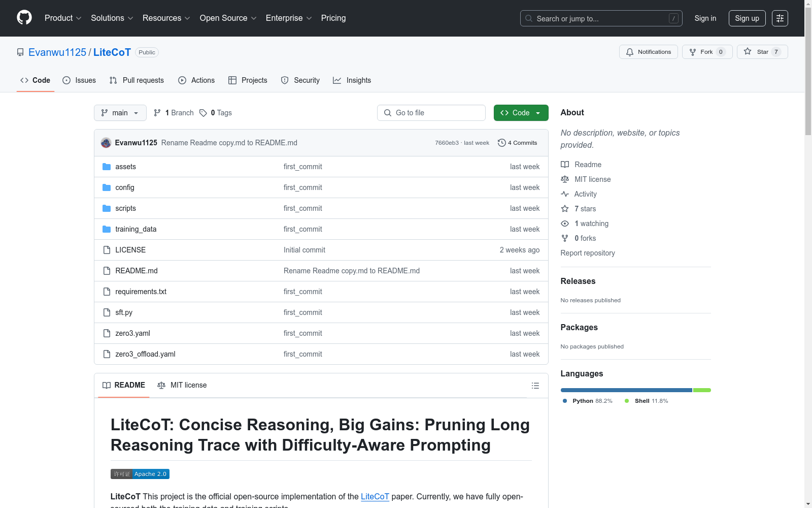Viewport: 812px width, 508px height.
Task: Click the Notifications bell button
Action: pos(648,52)
